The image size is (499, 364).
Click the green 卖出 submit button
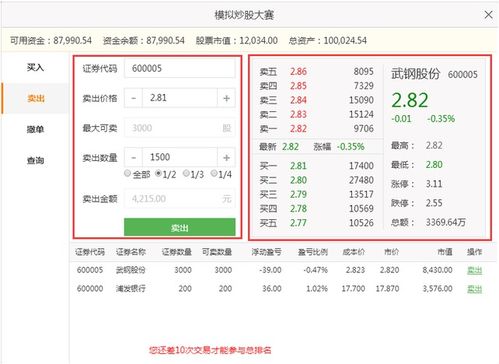[180, 227]
